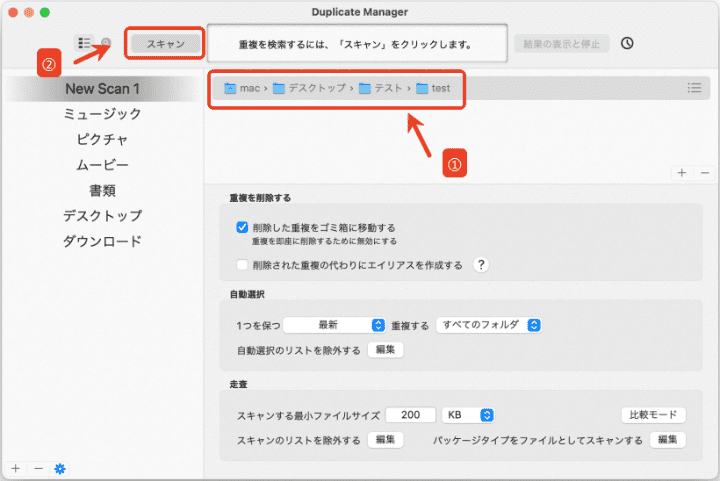Open the KB size unit dropdown
Viewport: 720px width, 481px height.
pos(470,414)
